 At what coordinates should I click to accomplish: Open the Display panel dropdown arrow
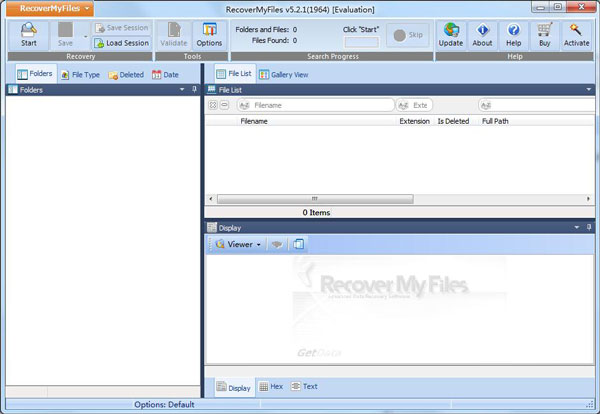coord(577,228)
